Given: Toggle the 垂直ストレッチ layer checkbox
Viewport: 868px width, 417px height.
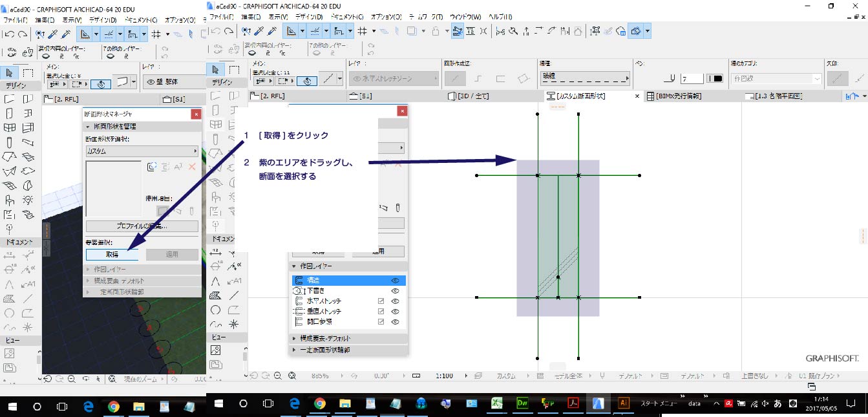Looking at the screenshot, I should [381, 312].
